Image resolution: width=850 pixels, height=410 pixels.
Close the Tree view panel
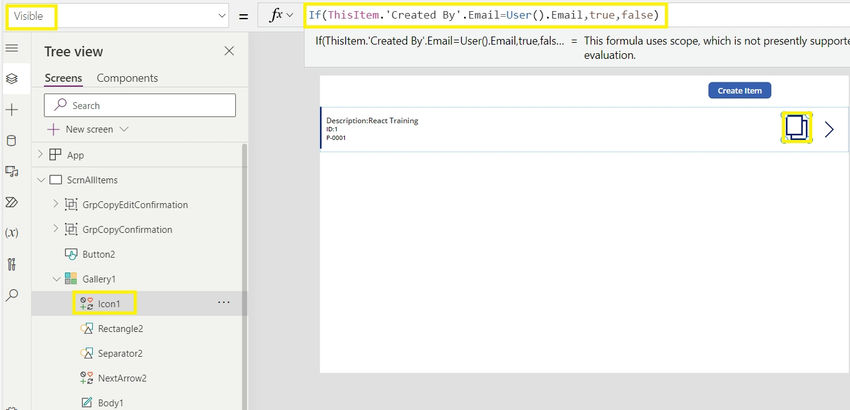[229, 51]
